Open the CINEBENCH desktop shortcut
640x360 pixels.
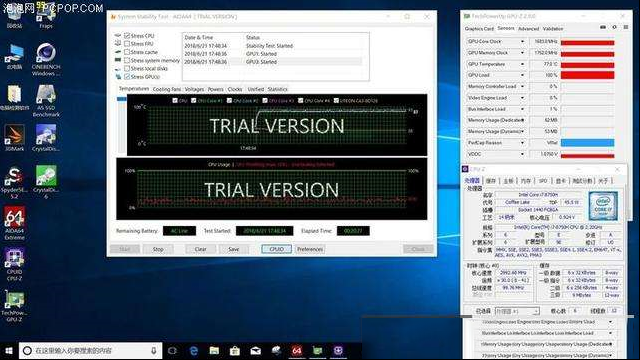(x=46, y=60)
